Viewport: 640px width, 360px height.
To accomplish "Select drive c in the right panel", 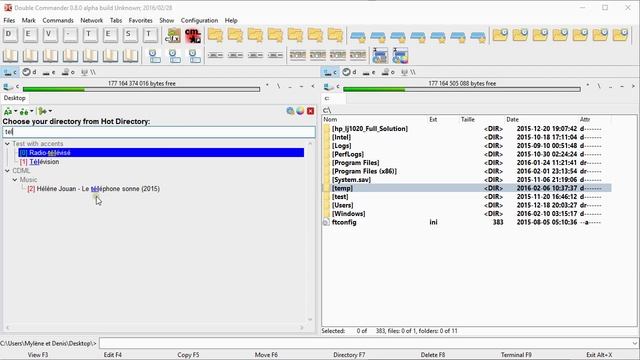I will 330,72.
